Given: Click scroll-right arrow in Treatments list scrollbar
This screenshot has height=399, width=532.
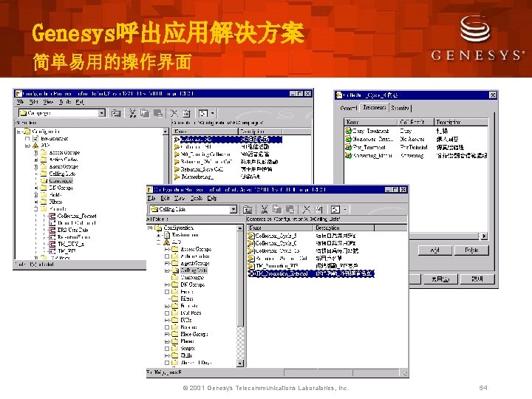Looking at the screenshot, I should click(484, 236).
